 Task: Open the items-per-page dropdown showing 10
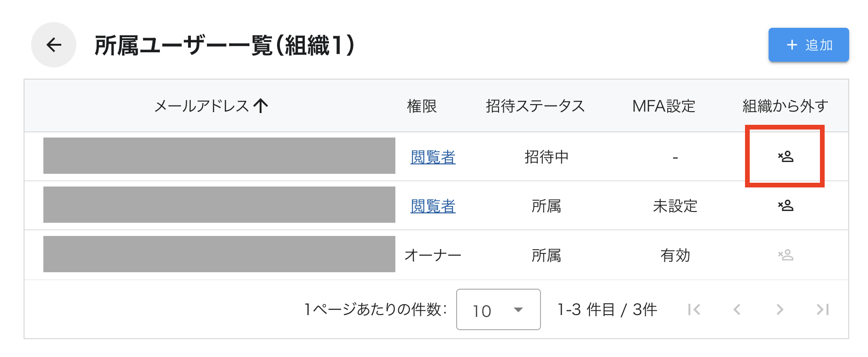pyautogui.click(x=498, y=309)
